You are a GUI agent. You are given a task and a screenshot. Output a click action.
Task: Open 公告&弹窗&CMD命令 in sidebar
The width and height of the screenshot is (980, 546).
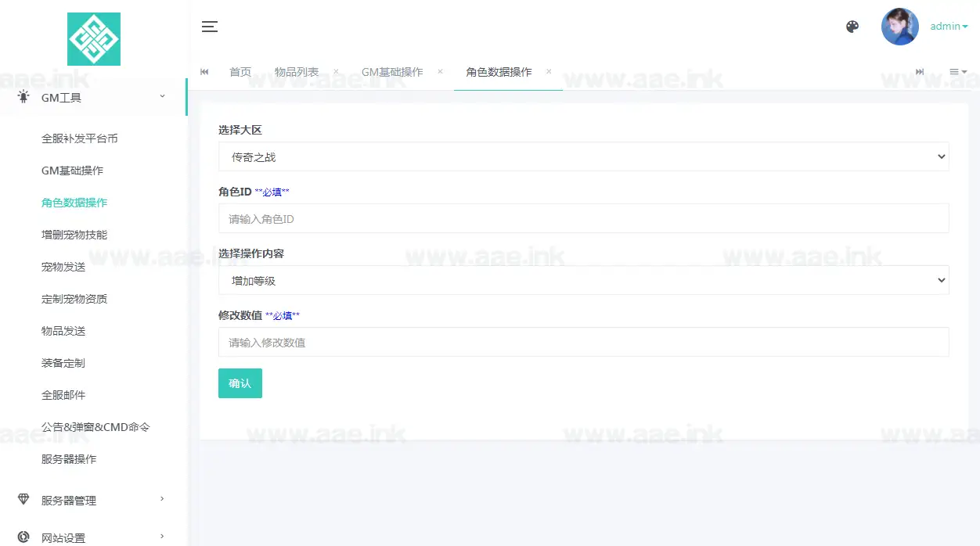pos(95,427)
